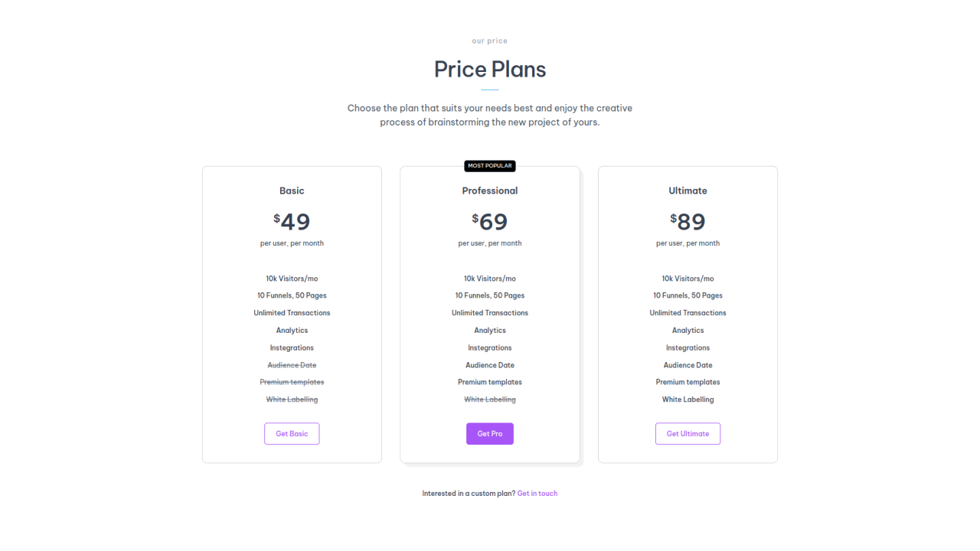Image resolution: width=980 pixels, height=551 pixels.
Task: Select the $49 price on Basic plan
Action: (292, 221)
